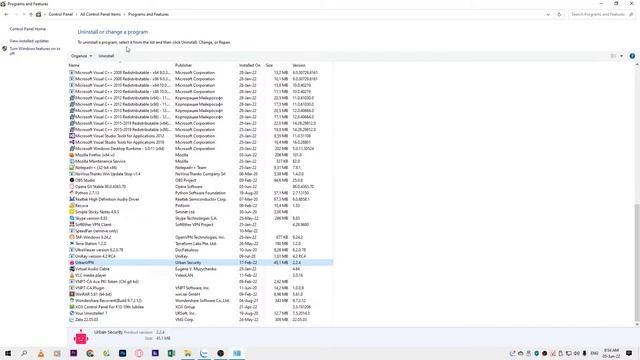Select NoVirusThanks Win Update Stop v1.4

pyautogui.click(x=201, y=174)
